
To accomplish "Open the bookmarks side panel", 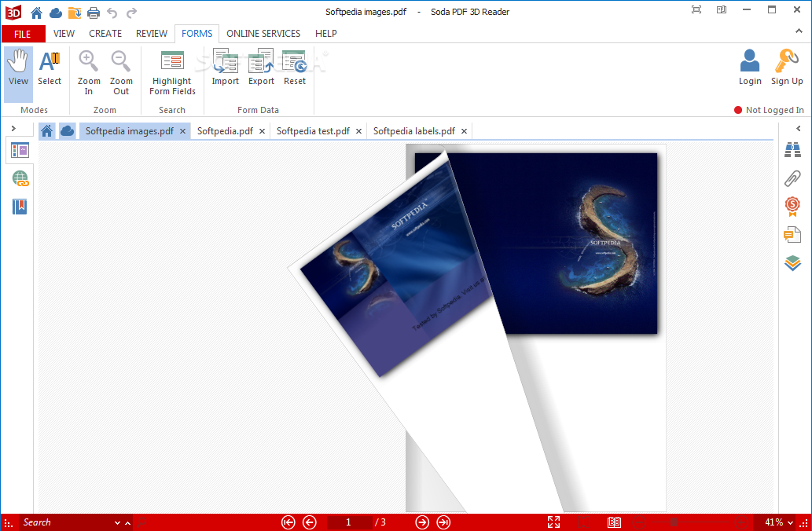I will coord(20,207).
